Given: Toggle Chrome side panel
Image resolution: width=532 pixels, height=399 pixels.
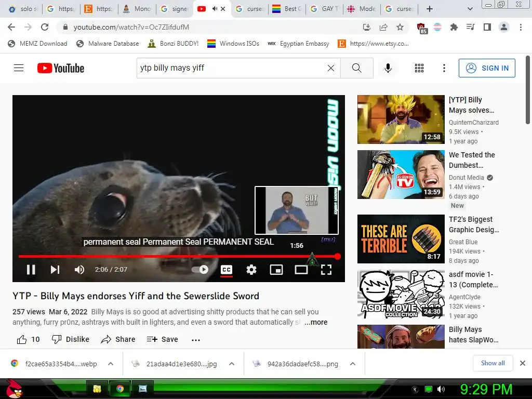Looking at the screenshot, I should tap(487, 27).
